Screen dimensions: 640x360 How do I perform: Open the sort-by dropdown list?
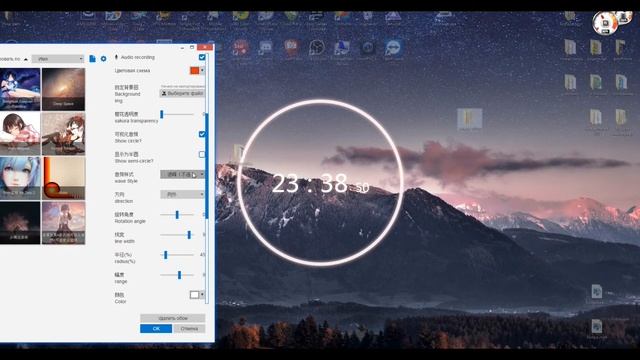(58, 59)
